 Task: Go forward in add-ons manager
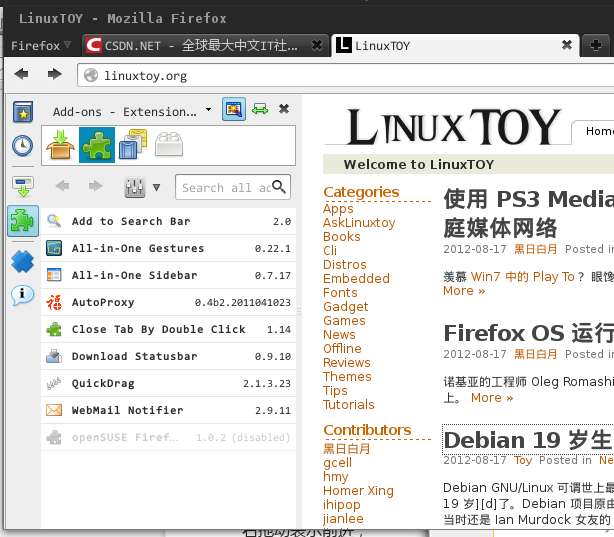[96, 186]
